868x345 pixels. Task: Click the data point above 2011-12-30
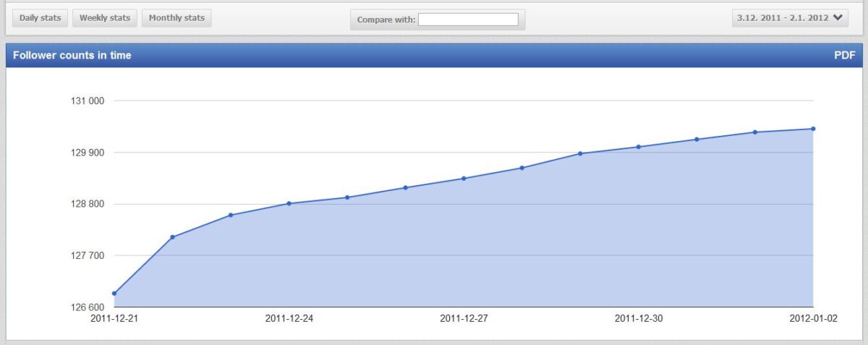click(x=639, y=147)
